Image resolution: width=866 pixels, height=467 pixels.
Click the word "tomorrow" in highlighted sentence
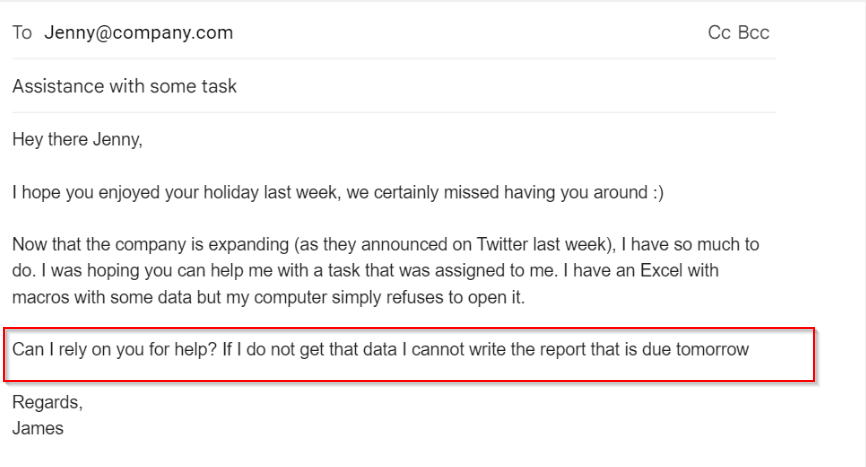coord(712,350)
